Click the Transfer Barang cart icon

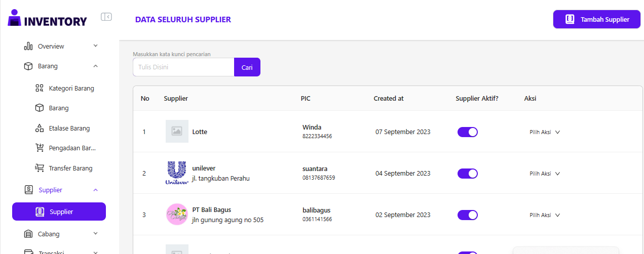click(x=40, y=168)
